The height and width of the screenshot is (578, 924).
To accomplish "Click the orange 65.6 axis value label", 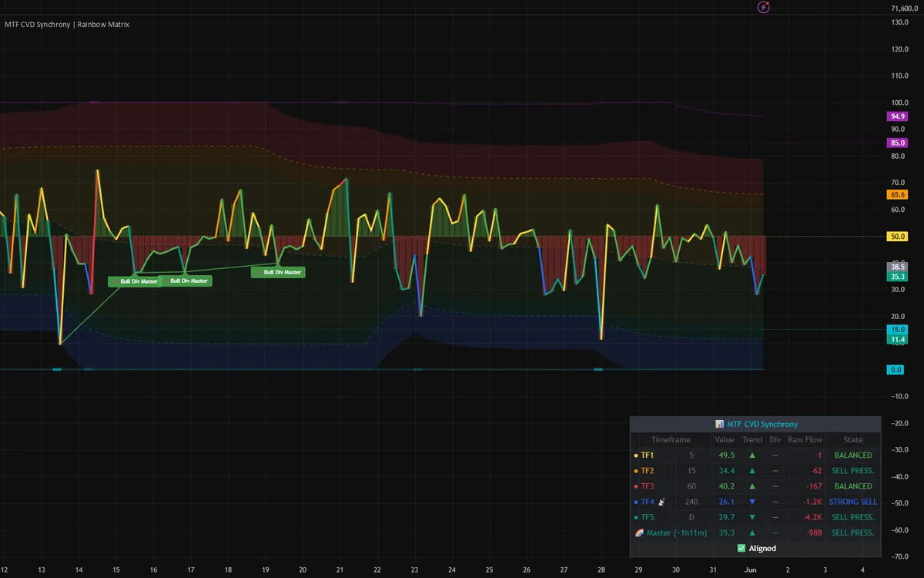I will click(x=897, y=195).
